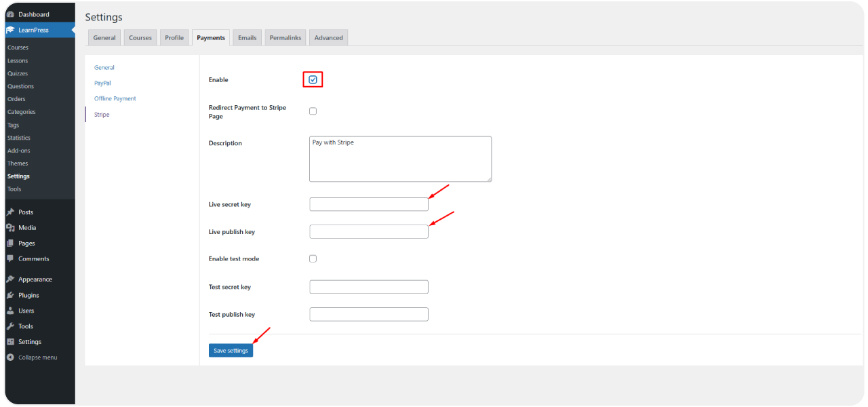Click the Pages icon in sidebar
The width and height of the screenshot is (868, 407).
10,244
